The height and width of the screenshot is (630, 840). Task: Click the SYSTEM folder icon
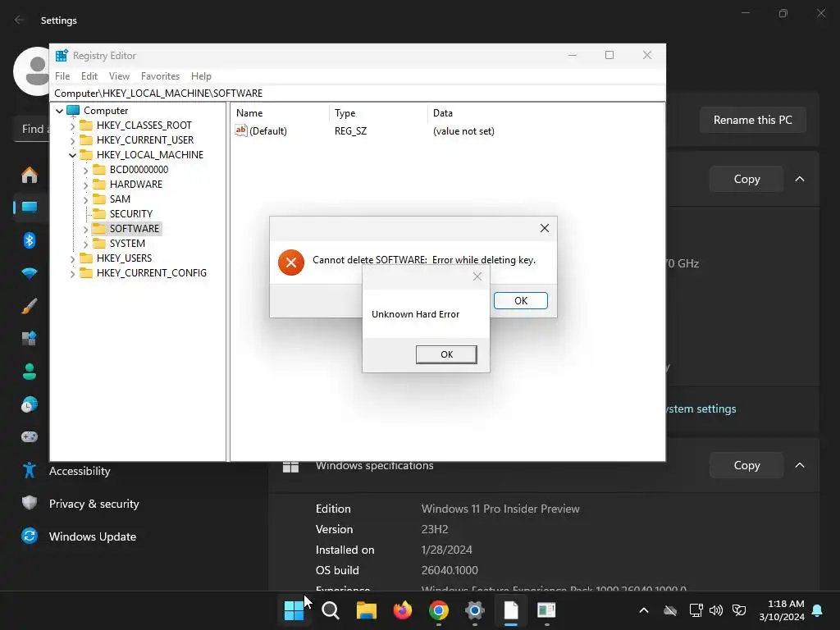click(99, 243)
